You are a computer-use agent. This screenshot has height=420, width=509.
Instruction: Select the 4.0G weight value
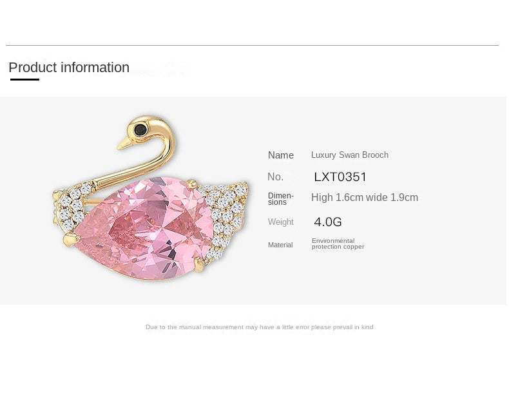pyautogui.click(x=328, y=222)
